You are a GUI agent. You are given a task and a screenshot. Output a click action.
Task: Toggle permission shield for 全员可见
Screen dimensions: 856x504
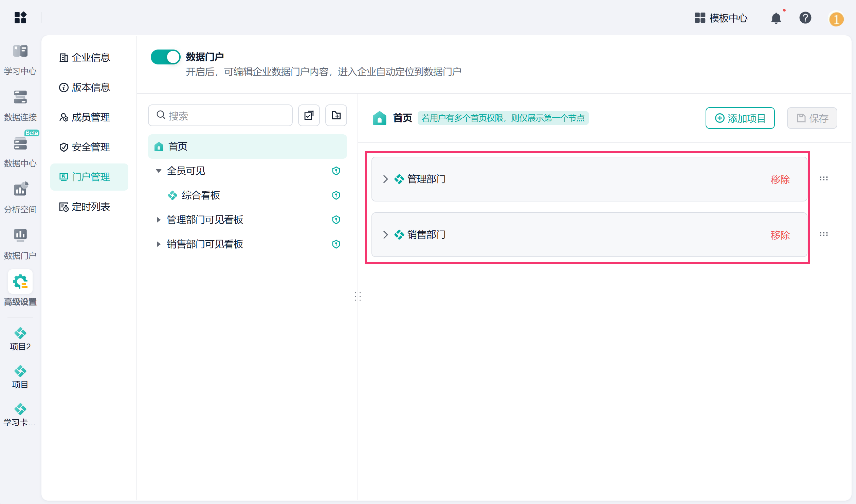336,171
